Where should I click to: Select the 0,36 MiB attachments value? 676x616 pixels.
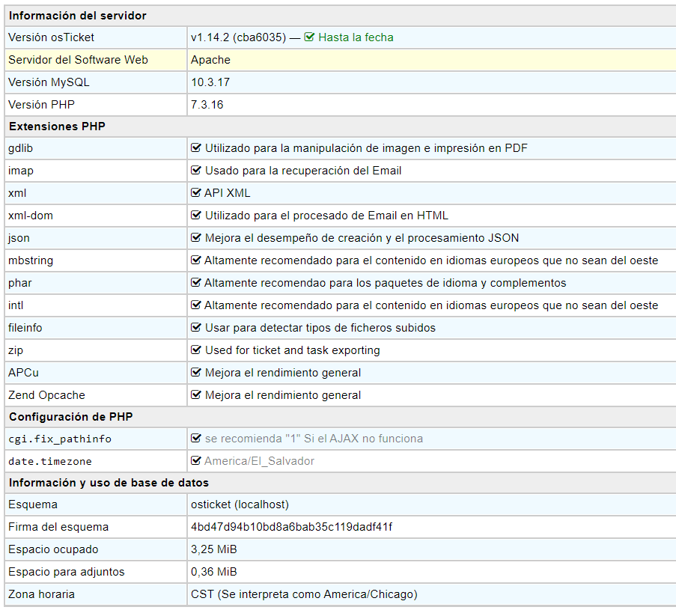click(214, 572)
